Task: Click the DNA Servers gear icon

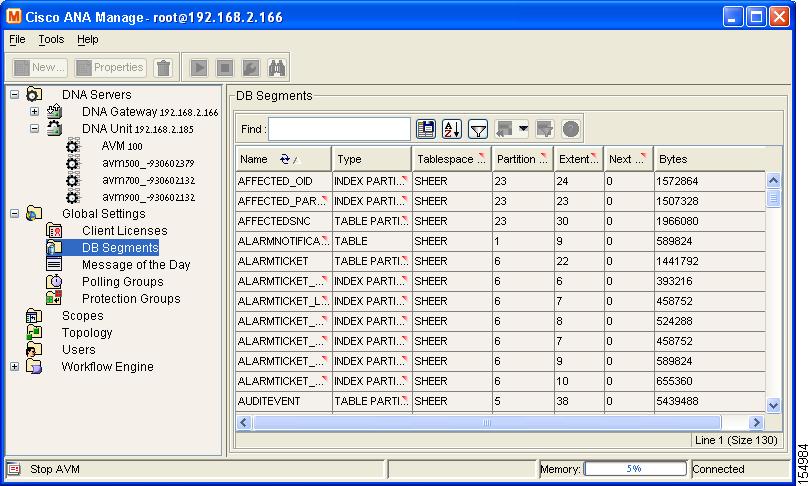Action: pyautogui.click(x=34, y=94)
